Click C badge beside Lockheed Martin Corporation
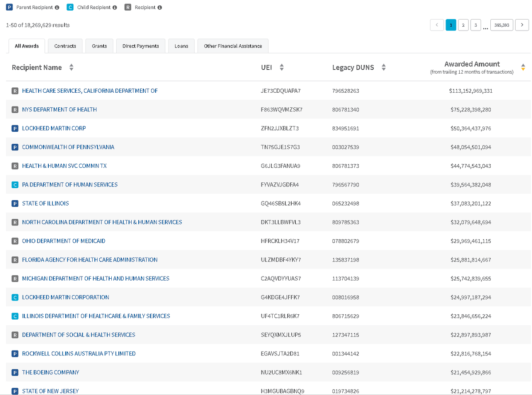 pos(15,297)
